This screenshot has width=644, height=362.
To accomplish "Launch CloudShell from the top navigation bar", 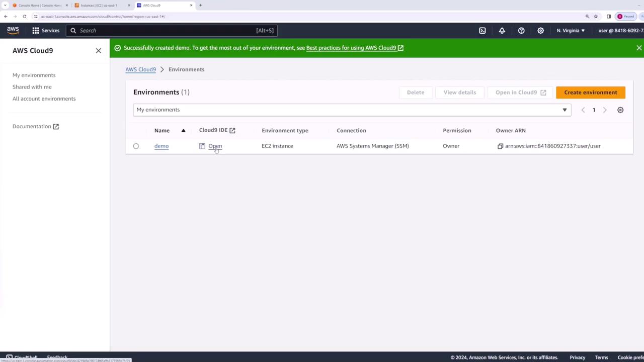I will click(482, 31).
